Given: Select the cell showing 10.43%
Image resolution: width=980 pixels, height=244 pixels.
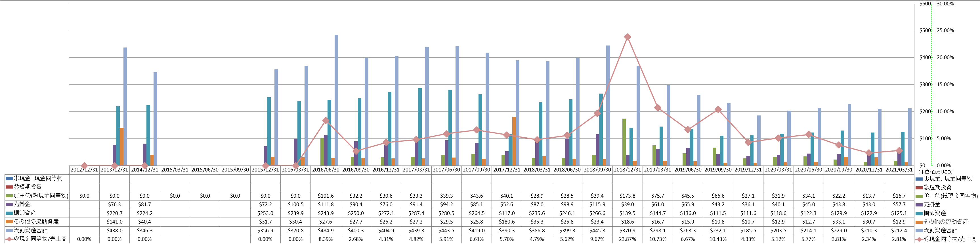Looking at the screenshot, I should (x=718, y=239).
